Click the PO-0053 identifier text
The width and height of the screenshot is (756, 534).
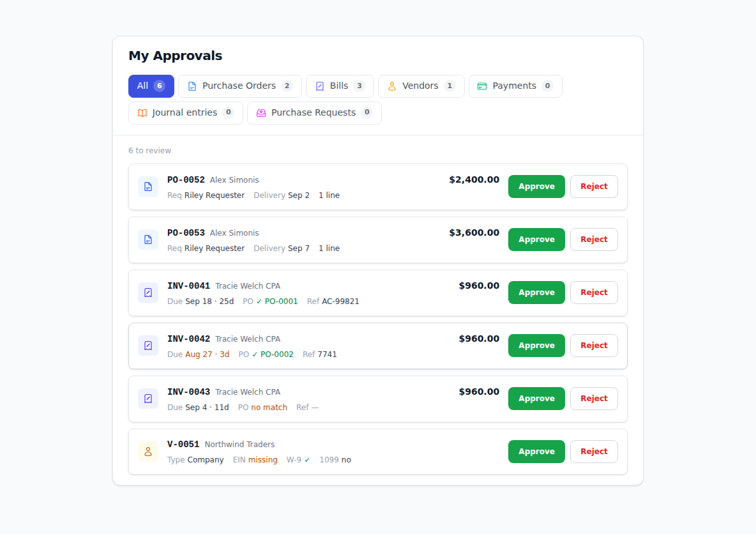186,233
